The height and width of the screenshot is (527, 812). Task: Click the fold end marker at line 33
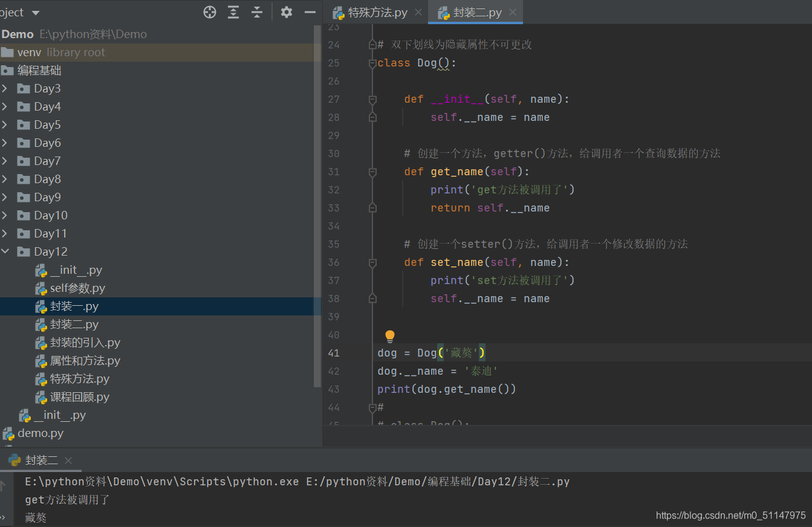[x=372, y=208]
